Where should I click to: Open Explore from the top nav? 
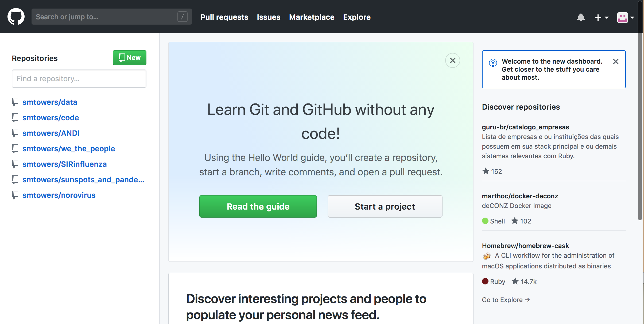click(x=357, y=17)
